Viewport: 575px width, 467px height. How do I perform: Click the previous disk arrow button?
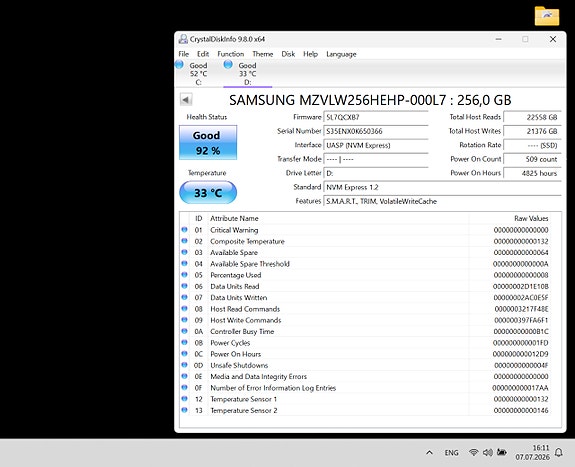click(x=186, y=99)
